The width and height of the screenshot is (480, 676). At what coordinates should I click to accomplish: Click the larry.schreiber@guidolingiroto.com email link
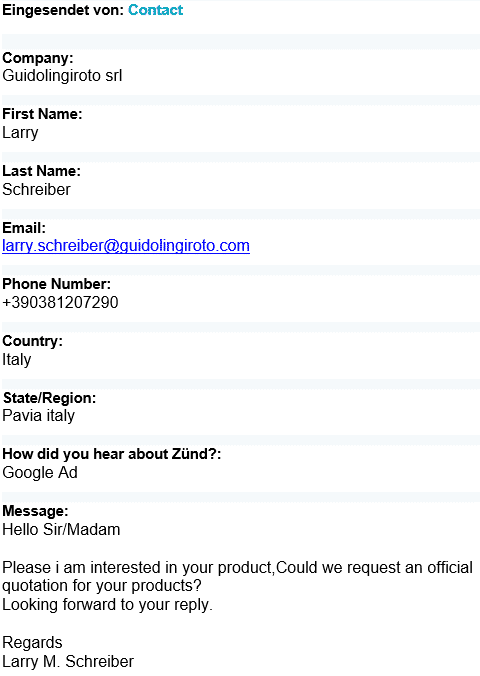[x=126, y=246]
